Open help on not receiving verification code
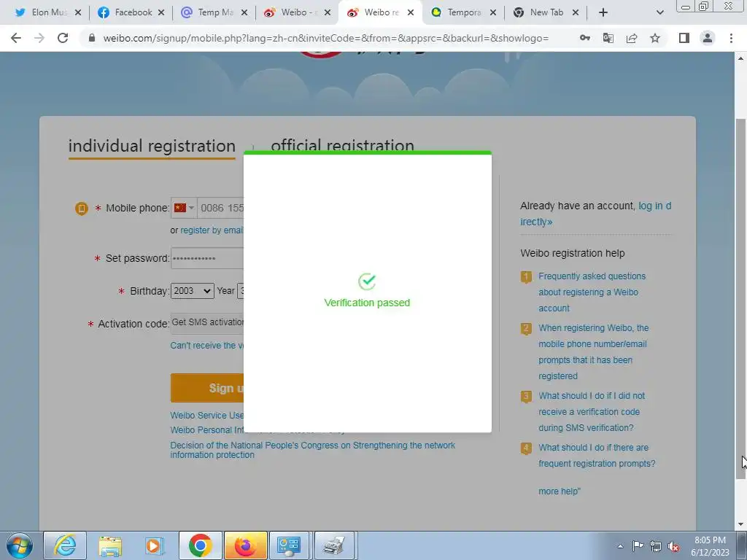The height and width of the screenshot is (560, 747). coord(592,411)
